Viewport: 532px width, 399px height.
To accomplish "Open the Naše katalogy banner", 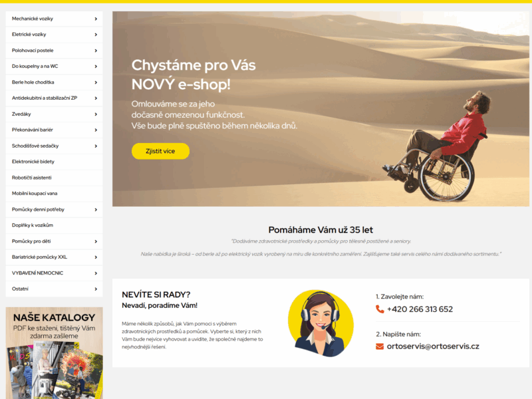I will [55, 353].
